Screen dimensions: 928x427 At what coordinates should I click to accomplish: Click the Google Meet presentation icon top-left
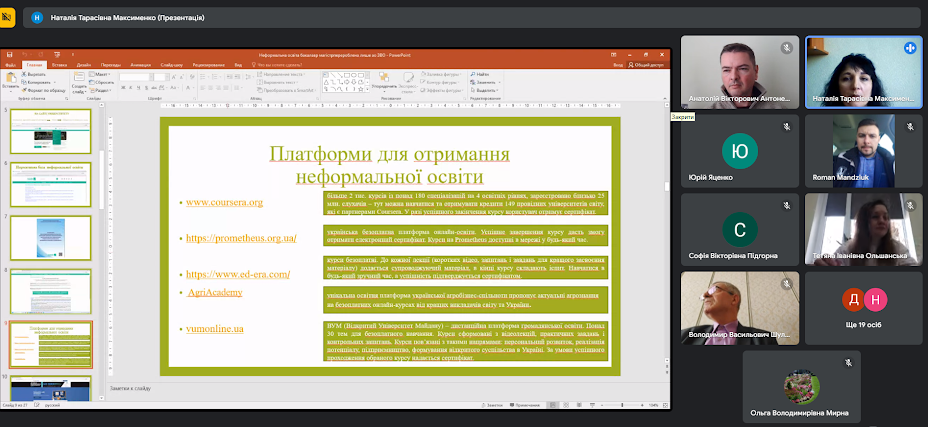[8, 18]
